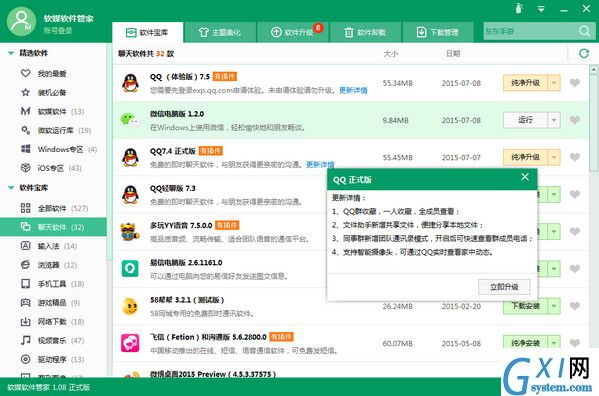Switch to 下载管理 tab
The width and height of the screenshot is (599, 396).
(438, 32)
